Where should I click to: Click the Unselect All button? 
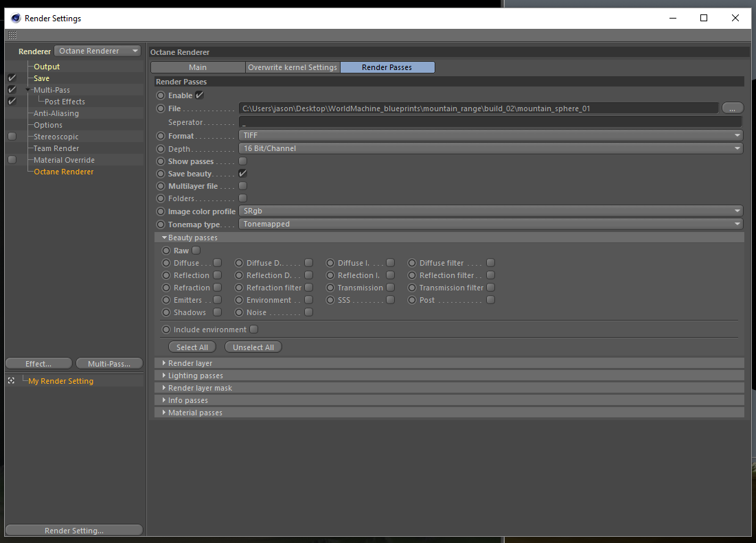pyautogui.click(x=253, y=347)
